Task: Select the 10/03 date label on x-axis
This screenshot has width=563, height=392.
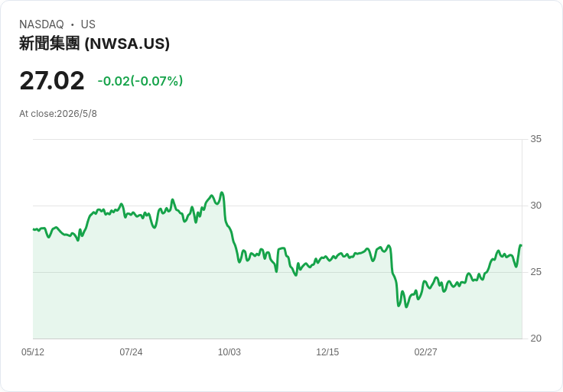Action: tap(229, 352)
